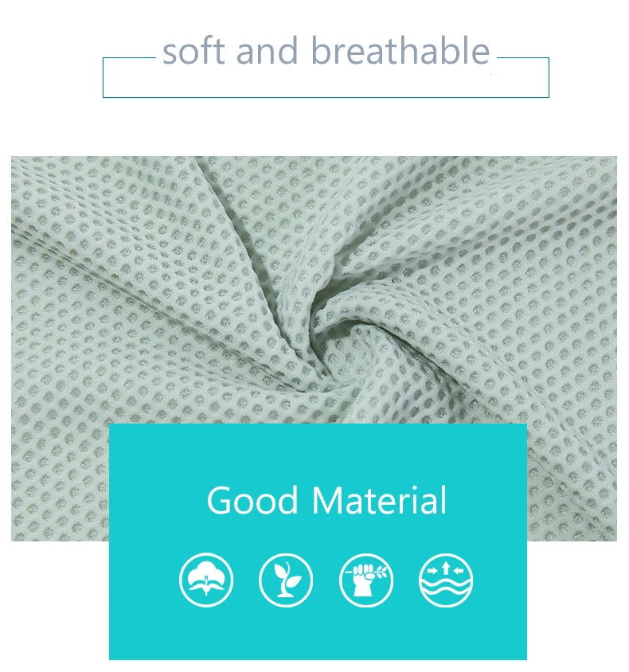Click the fist holding branch icon
This screenshot has height=672, width=629.
coord(366,580)
